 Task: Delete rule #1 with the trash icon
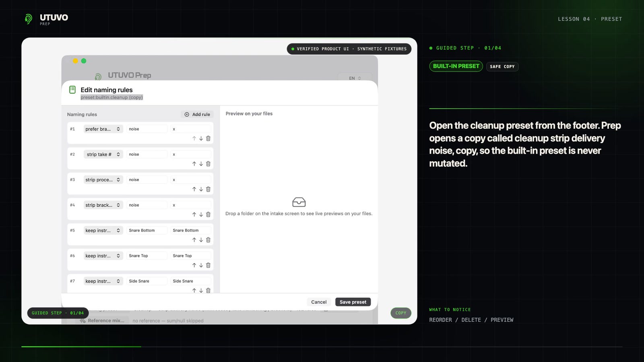(208, 138)
